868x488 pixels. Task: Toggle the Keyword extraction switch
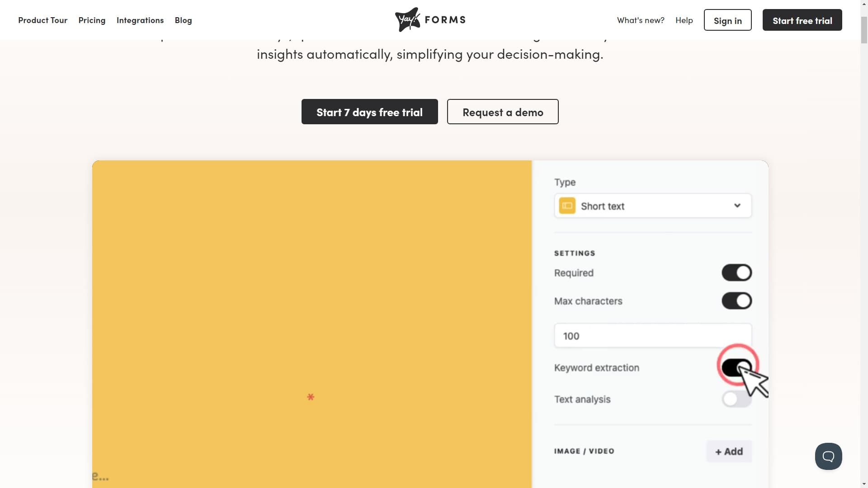[736, 368]
